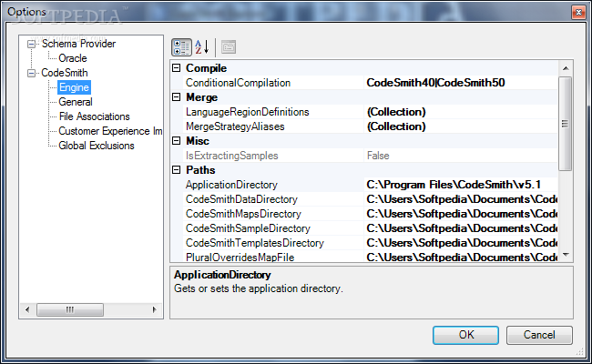Edit the PluralOverridesMapFile path value
This screenshot has height=364, width=592.
[461, 257]
